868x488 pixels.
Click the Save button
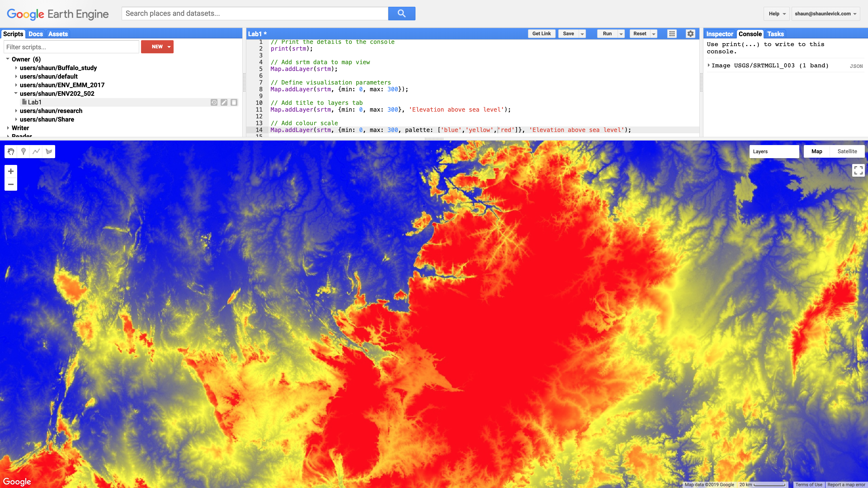[x=568, y=34]
